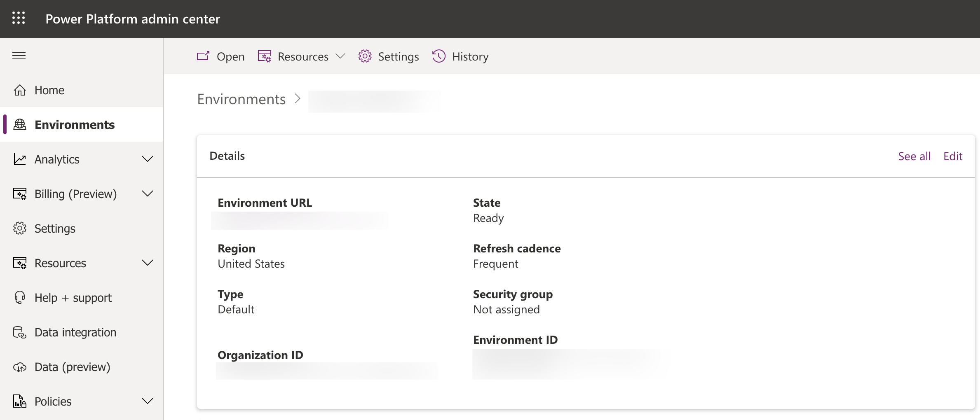Click the Policies document icon
The width and height of the screenshot is (980, 420).
pyautogui.click(x=20, y=401)
